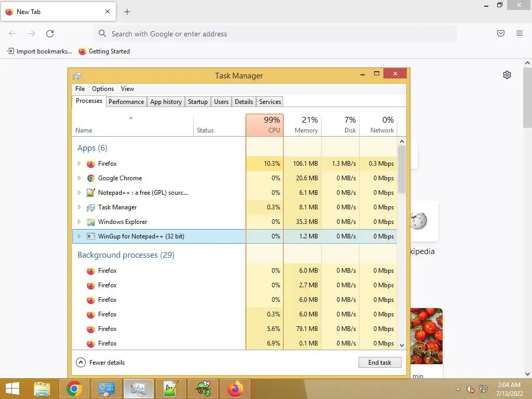Click the Google Chrome icon in process list

pyautogui.click(x=90, y=179)
